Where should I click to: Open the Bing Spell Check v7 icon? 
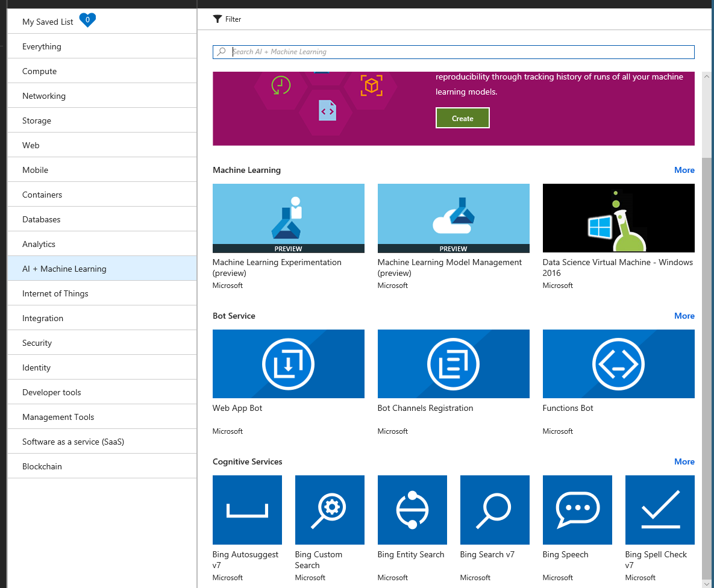660,510
